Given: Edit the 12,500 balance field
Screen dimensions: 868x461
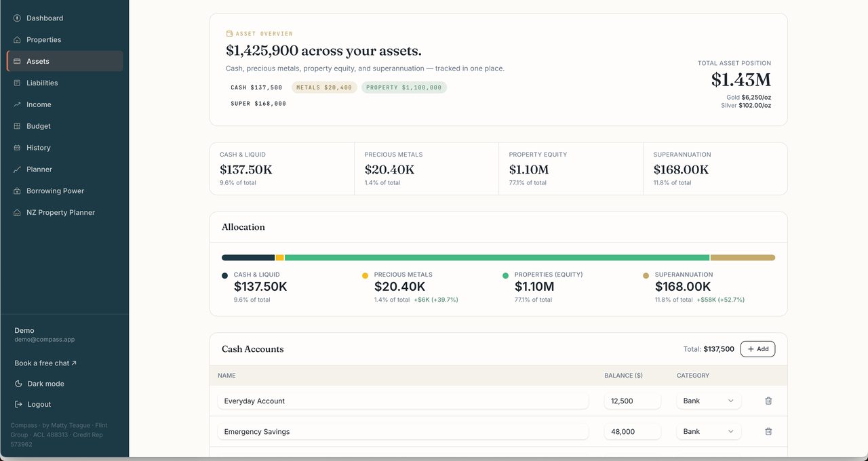Looking at the screenshot, I should [633, 401].
